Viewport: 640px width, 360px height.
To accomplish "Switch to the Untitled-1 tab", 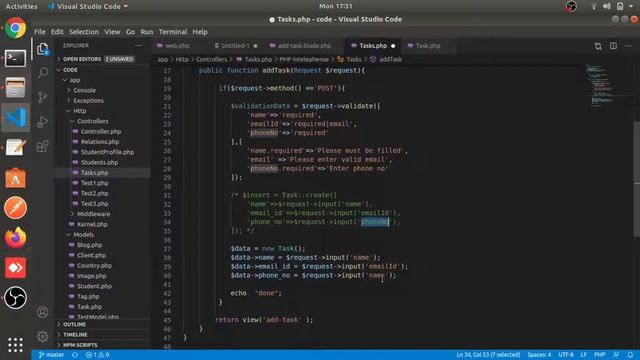I will (x=236, y=46).
